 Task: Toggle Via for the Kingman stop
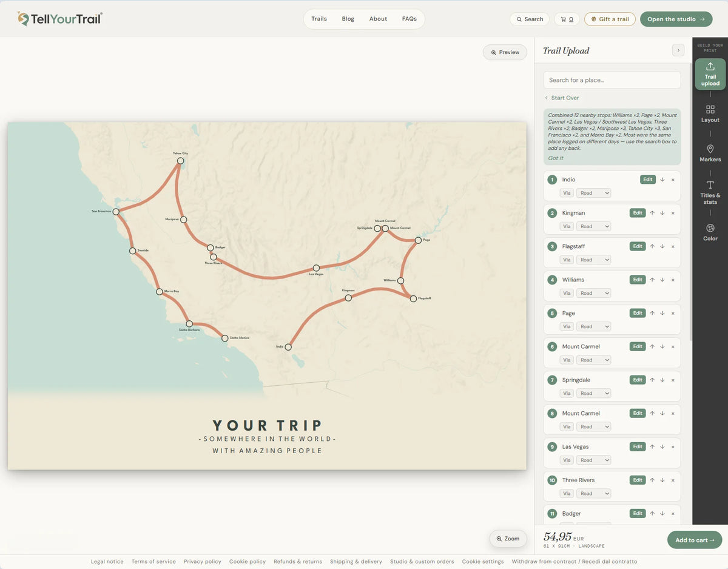[567, 226]
